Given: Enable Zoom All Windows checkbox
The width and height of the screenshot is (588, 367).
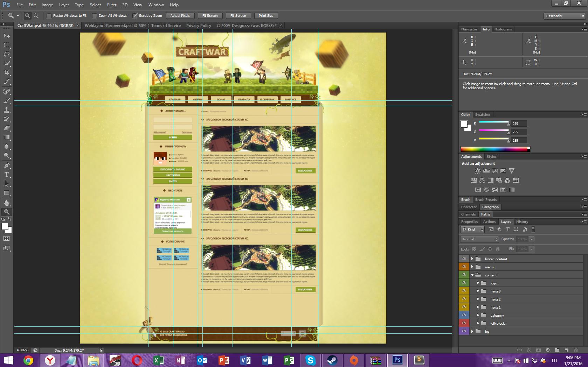Looking at the screenshot, I should pos(95,16).
